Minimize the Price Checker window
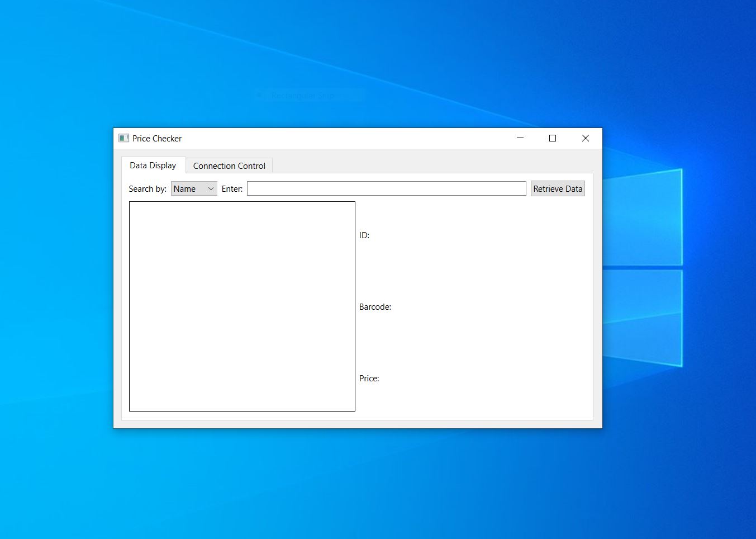This screenshot has height=539, width=756. 520,138
